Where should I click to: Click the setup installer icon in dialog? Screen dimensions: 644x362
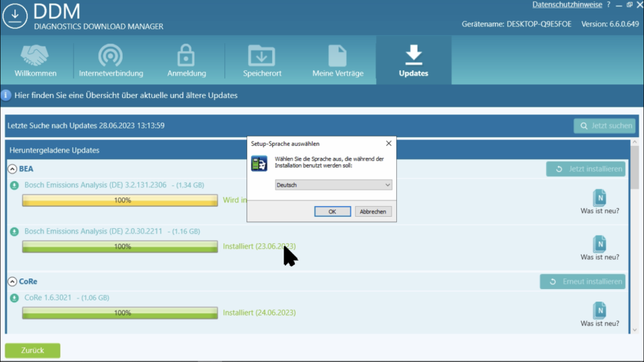(259, 163)
